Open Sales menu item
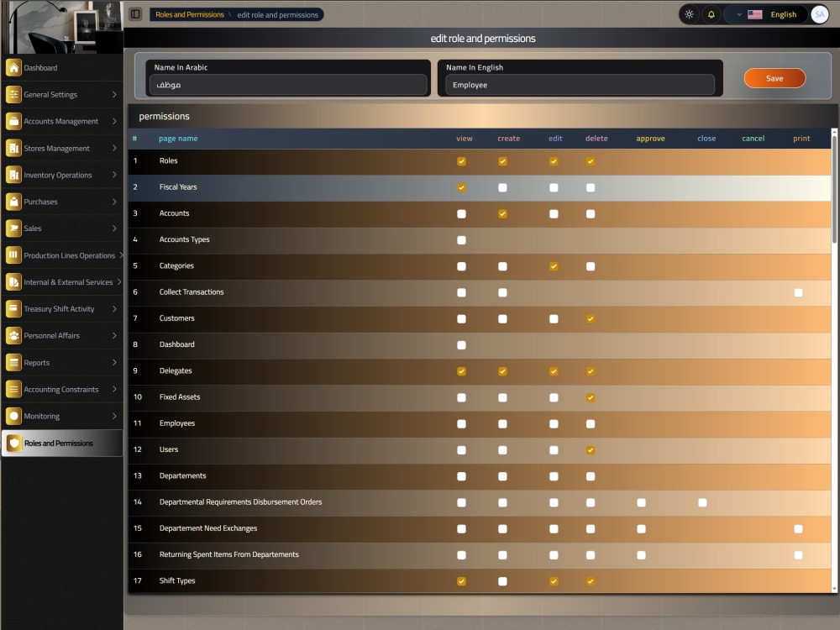The image size is (840, 630). tap(62, 228)
